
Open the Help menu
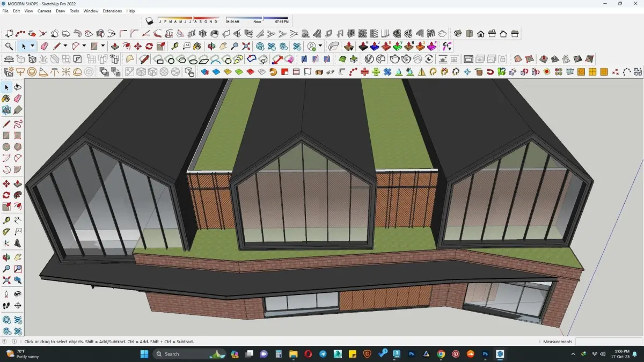tap(130, 11)
